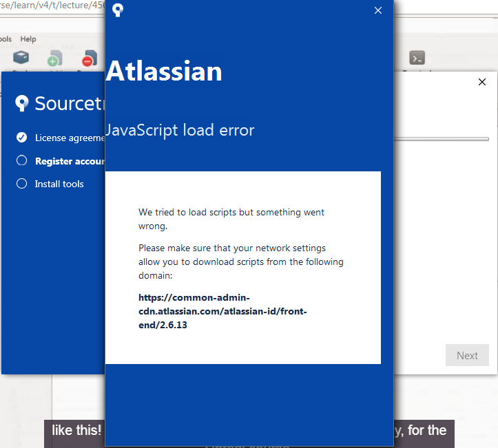Open the Tools menu in Sourcetree
The width and height of the screenshot is (498, 448).
(x=6, y=39)
